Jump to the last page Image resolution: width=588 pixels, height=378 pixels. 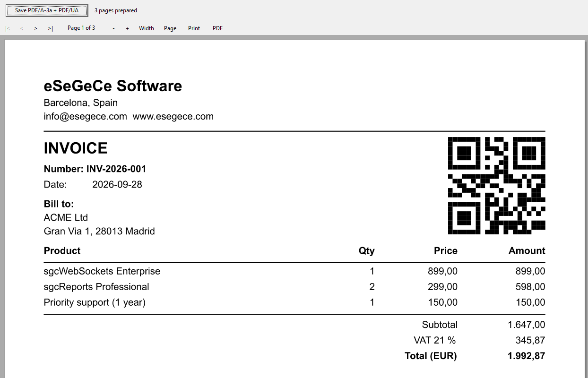(x=50, y=28)
